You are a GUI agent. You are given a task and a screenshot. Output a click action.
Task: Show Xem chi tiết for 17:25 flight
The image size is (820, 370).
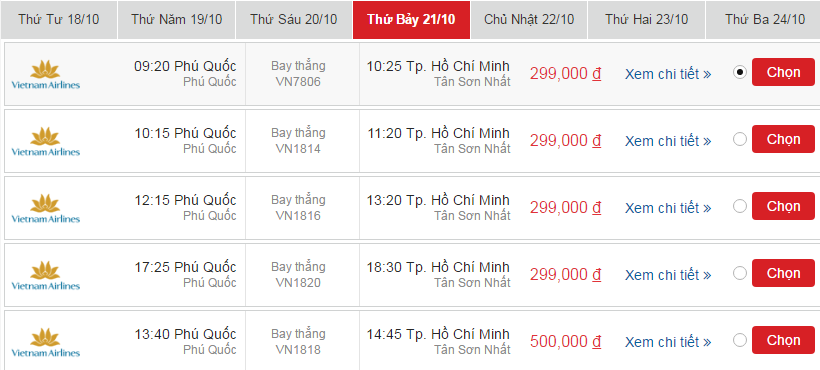(668, 275)
